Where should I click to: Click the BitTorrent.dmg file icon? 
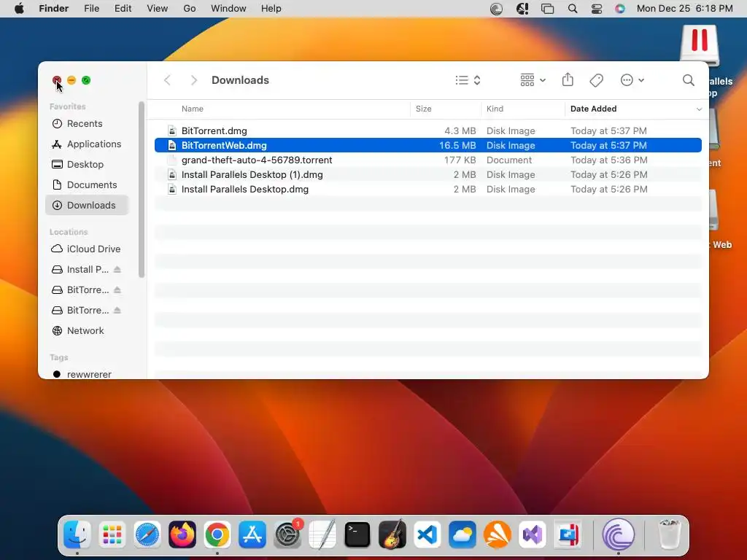(172, 131)
